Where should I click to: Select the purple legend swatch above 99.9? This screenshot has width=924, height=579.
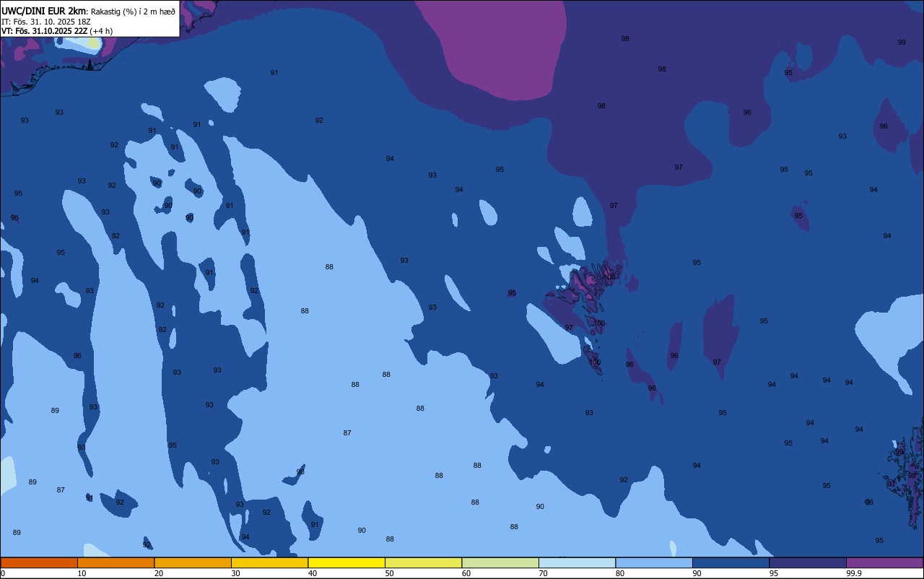coord(884,562)
